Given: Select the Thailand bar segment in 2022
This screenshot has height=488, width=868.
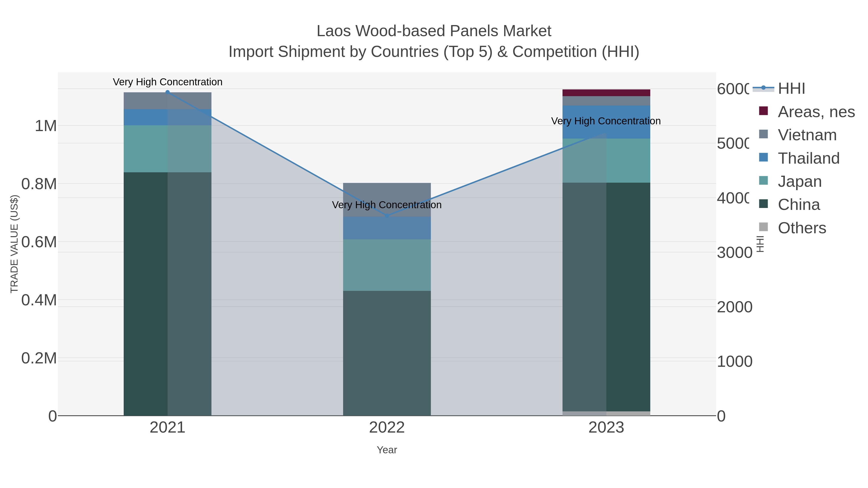Looking at the screenshot, I should 387,228.
